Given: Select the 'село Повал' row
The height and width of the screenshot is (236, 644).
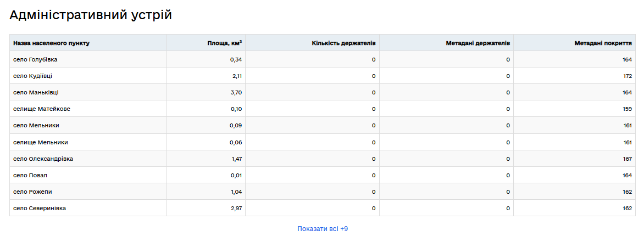Looking at the screenshot, I should (30, 175).
